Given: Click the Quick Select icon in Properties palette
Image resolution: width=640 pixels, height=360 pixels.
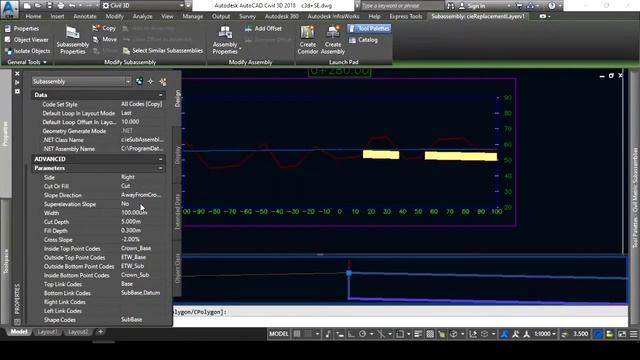Looking at the screenshot, I should coord(162,82).
